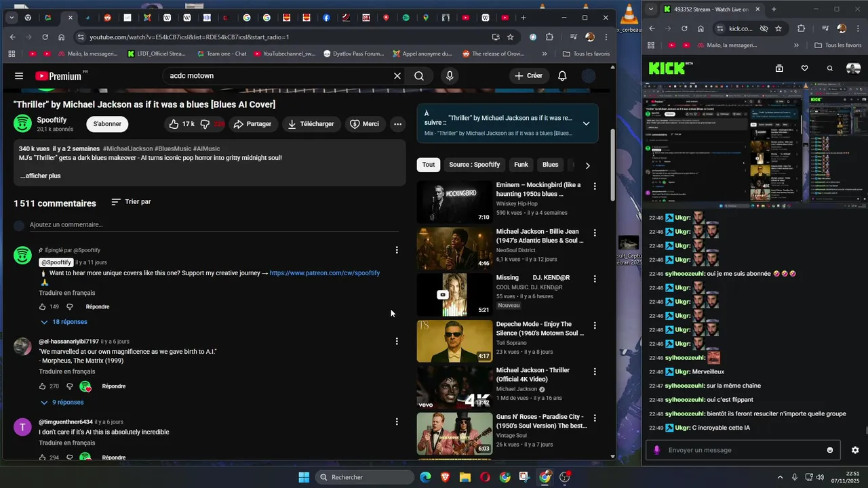Click the #BluesMusic hashtag
868x488 pixels.
click(173, 148)
